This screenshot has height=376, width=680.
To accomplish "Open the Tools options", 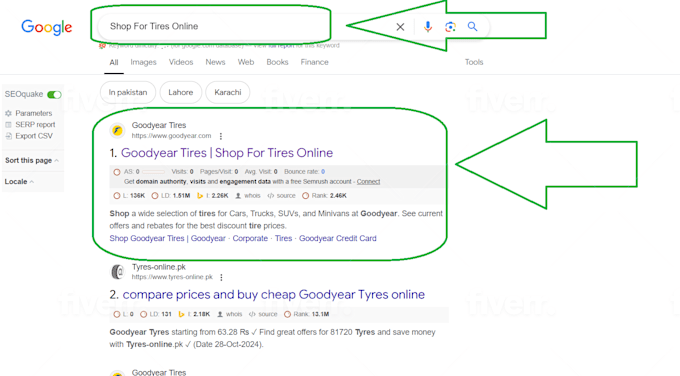I will coord(474,62).
